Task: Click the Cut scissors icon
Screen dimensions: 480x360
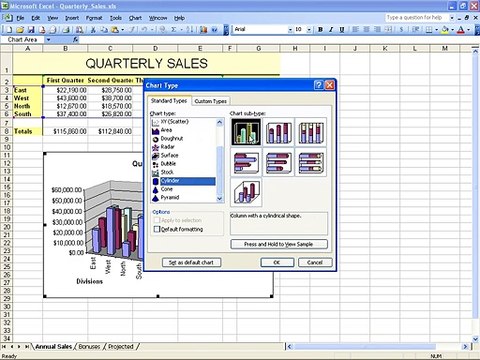Action: [x=93, y=30]
